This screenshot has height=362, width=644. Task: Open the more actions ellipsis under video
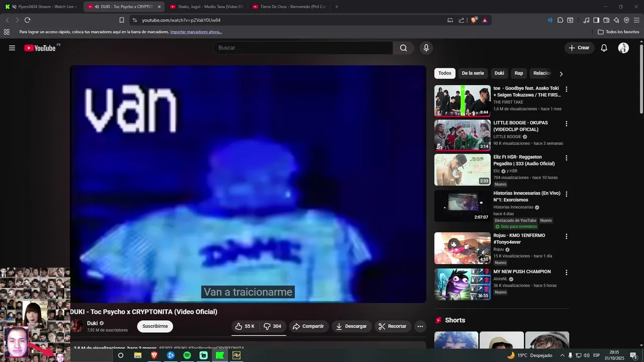420,326
